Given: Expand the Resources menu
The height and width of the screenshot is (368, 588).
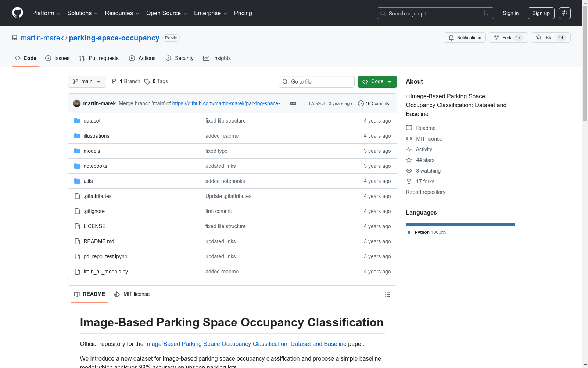Looking at the screenshot, I should (122, 13).
